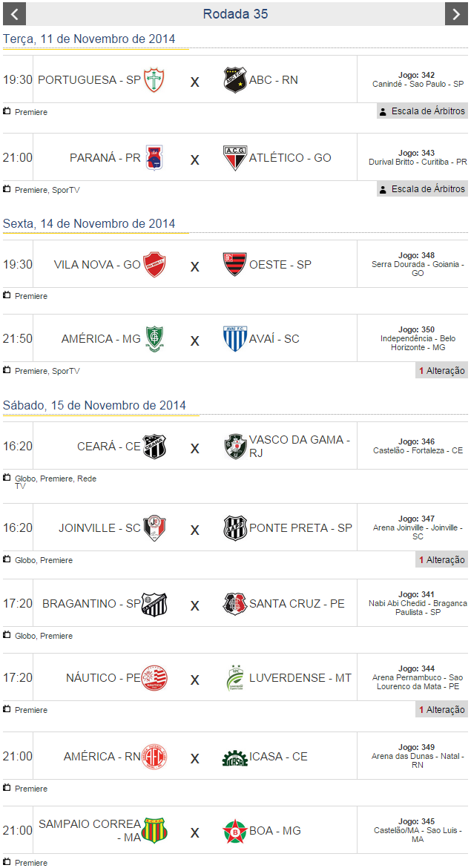Open Escala de Árbitros for Paraná match

(x=422, y=189)
